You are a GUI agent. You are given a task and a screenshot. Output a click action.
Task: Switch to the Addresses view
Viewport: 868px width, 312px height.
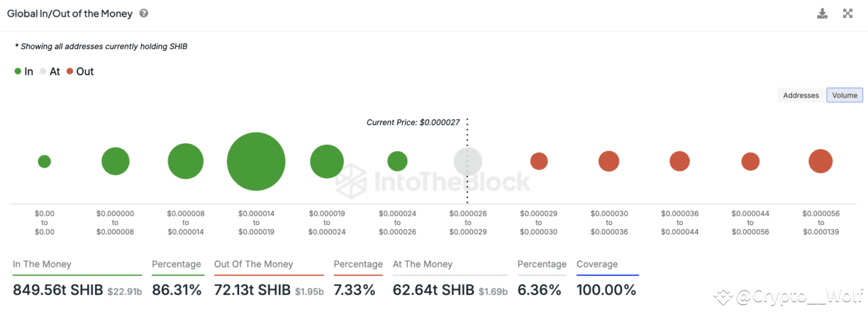(801, 95)
